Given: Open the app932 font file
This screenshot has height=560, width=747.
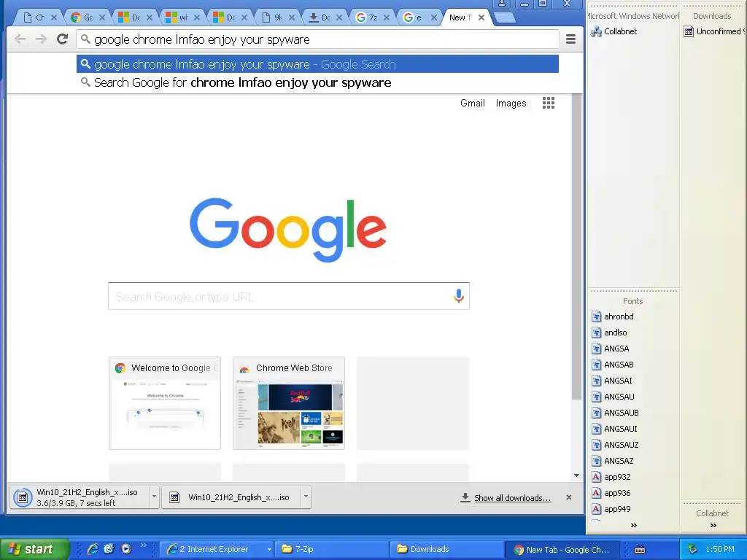Looking at the screenshot, I should pos(611,477).
